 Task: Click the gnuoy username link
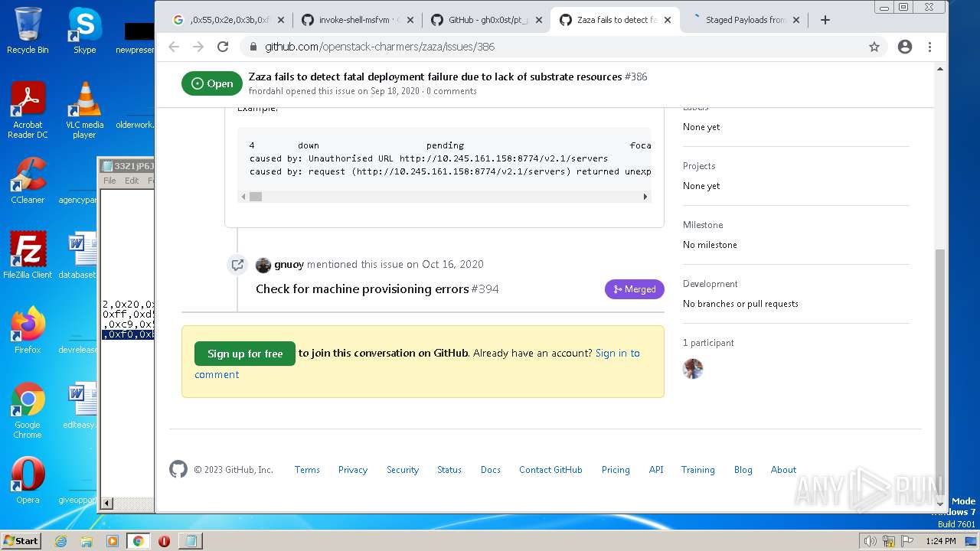(x=289, y=264)
